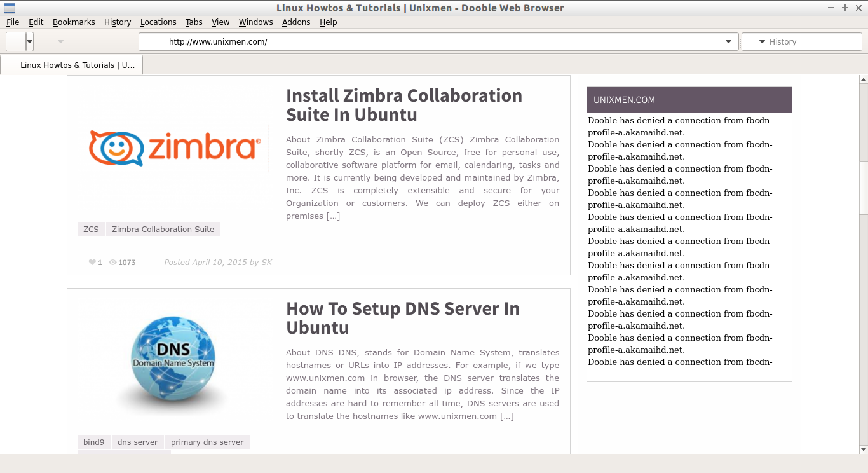This screenshot has width=868, height=473.
Task: Open the Tabs menu
Action: pos(194,22)
